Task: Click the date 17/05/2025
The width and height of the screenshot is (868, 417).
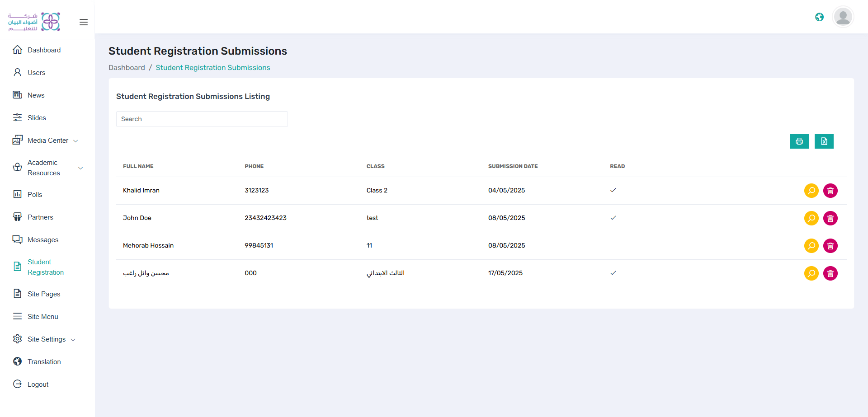Action: [505, 273]
